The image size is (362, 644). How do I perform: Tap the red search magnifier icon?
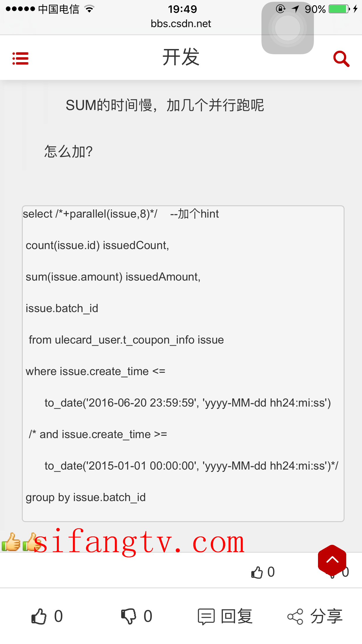[x=341, y=59]
